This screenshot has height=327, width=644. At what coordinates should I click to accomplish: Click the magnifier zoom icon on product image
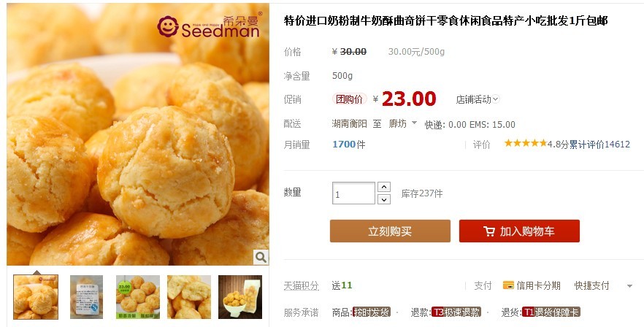pyautogui.click(x=261, y=257)
